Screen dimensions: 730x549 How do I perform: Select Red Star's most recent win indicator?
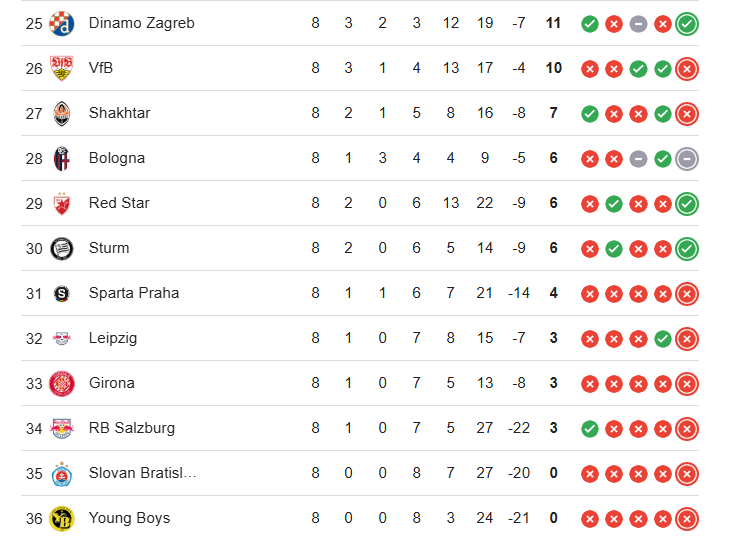tap(687, 204)
